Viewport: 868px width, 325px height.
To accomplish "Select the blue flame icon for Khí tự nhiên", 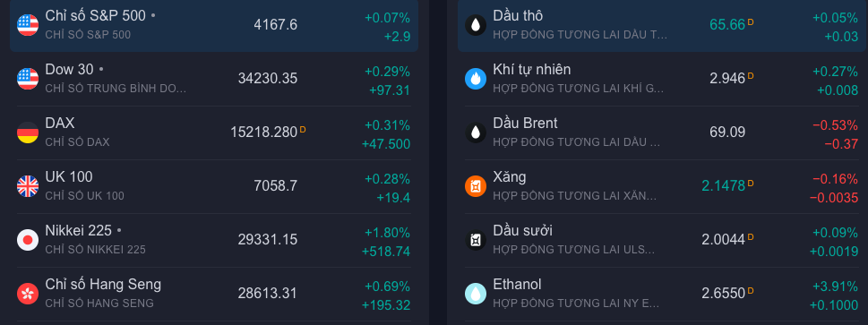I will pos(476,79).
